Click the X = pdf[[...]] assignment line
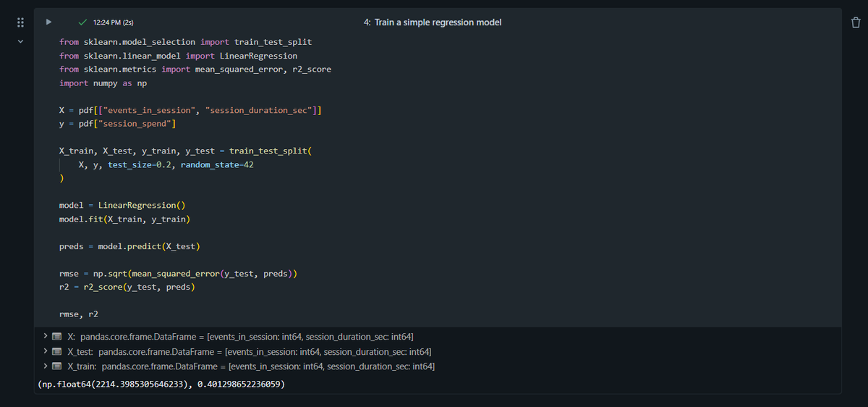Screen dimensions: 868x407 190,111
